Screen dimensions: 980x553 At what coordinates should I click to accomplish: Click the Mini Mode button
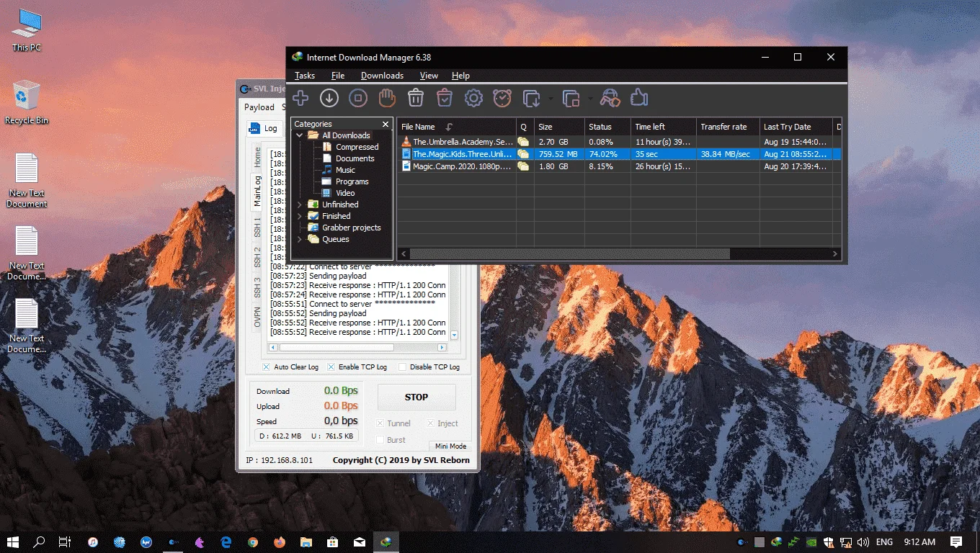pos(450,446)
